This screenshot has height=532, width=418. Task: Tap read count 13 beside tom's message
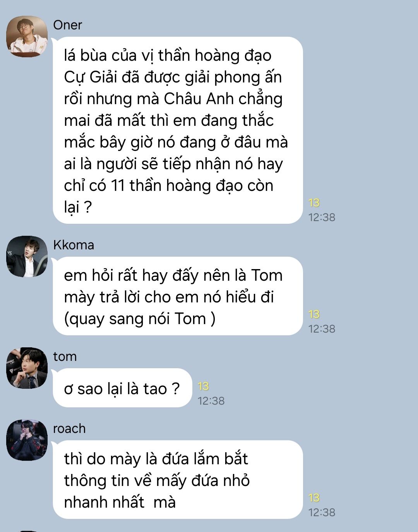(203, 386)
